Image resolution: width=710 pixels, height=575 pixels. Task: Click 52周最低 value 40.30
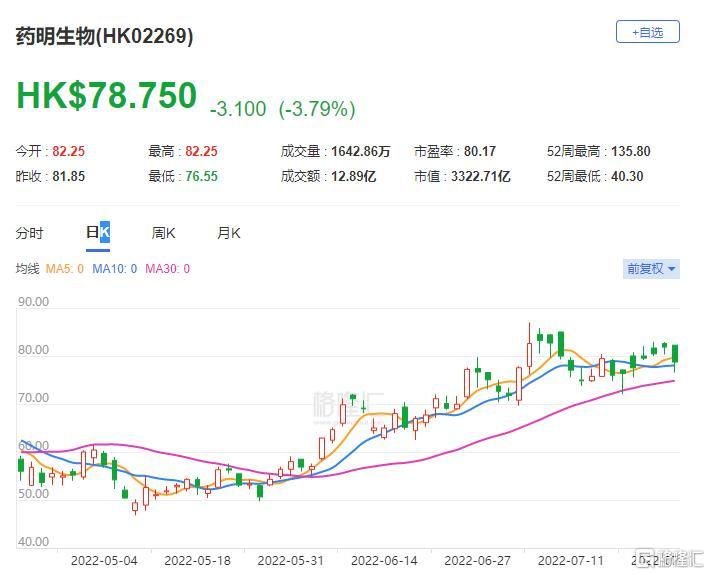[627, 176]
